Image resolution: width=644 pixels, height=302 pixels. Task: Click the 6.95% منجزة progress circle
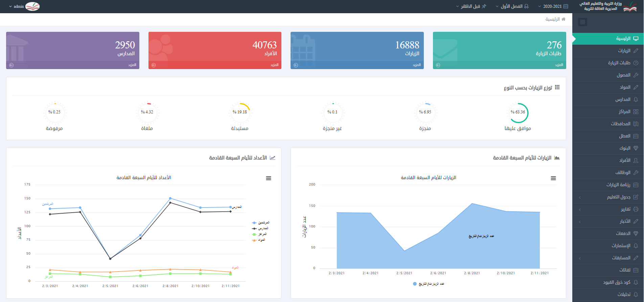[425, 113]
